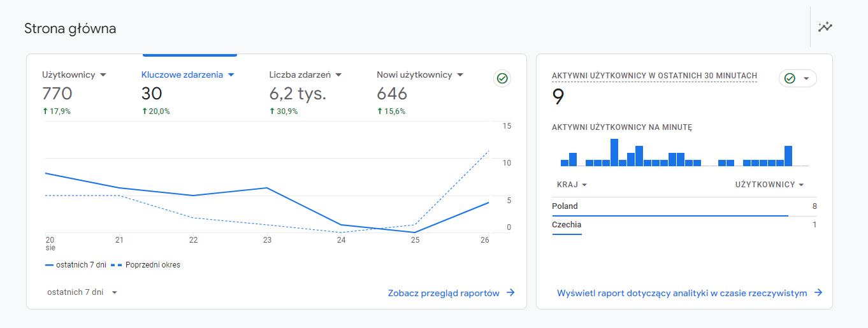868x328 pixels.
Task: Open the Kluczowe zdarzenia metric dropdown
Action: (x=231, y=75)
